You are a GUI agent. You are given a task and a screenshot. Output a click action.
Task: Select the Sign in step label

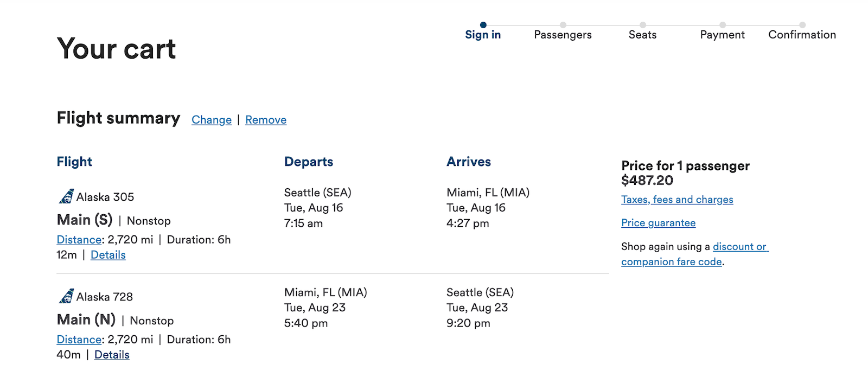483,34
